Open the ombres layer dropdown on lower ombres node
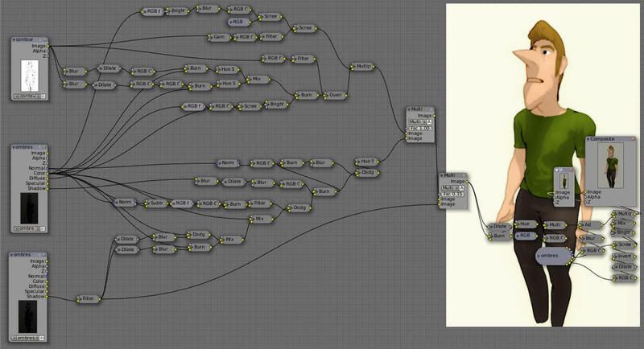 (x=28, y=338)
